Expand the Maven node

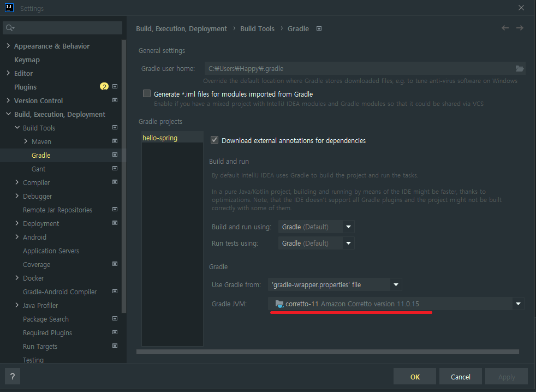pyautogui.click(x=26, y=141)
